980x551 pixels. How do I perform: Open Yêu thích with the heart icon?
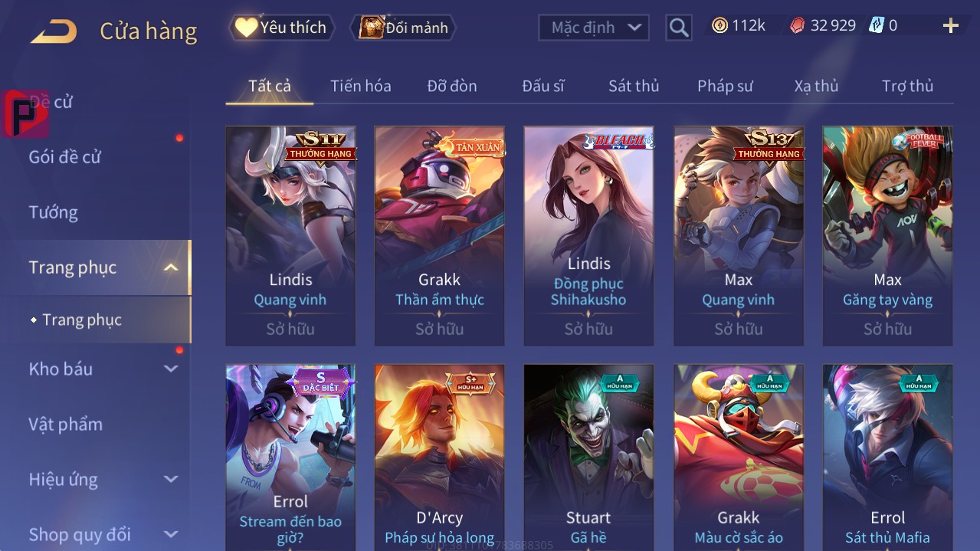(x=282, y=28)
